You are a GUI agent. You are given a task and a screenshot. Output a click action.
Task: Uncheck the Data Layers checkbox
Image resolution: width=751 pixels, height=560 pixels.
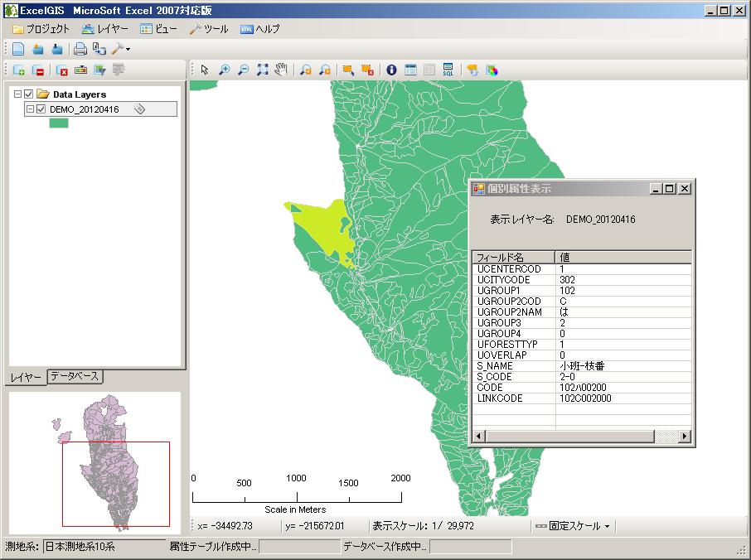(x=29, y=94)
